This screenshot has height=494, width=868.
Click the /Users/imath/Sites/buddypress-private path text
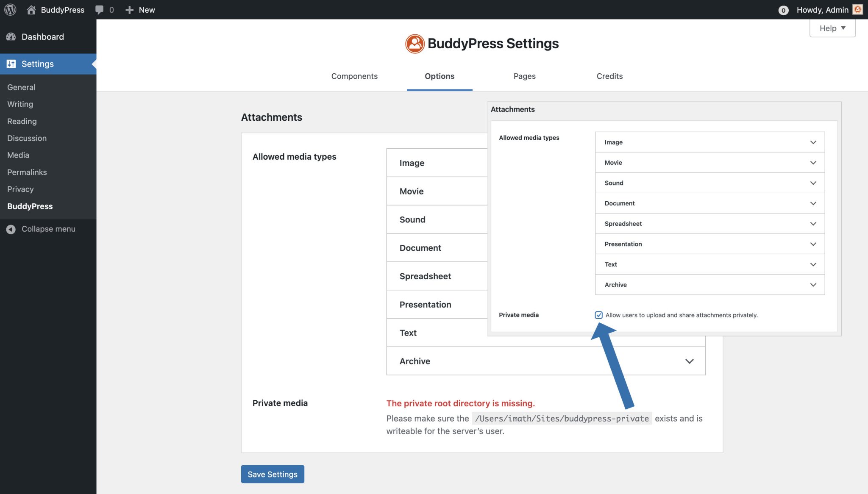561,419
